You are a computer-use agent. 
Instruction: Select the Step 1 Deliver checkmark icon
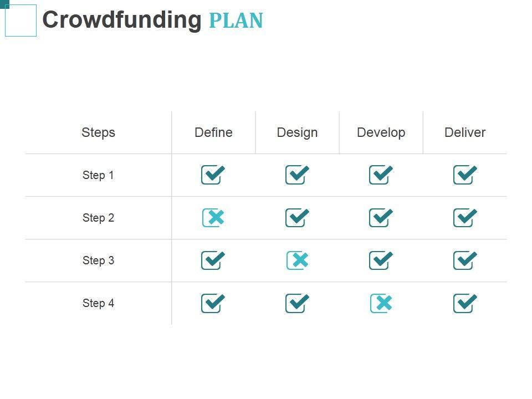click(x=465, y=175)
